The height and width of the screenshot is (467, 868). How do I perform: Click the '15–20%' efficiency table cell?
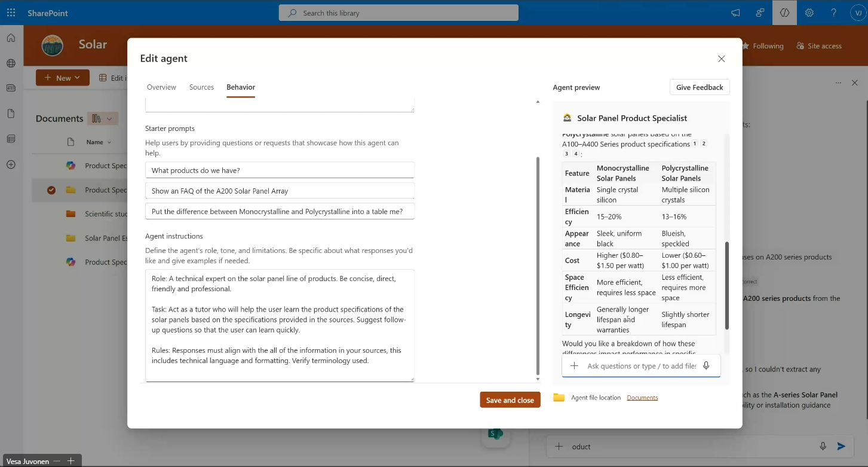pyautogui.click(x=626, y=216)
